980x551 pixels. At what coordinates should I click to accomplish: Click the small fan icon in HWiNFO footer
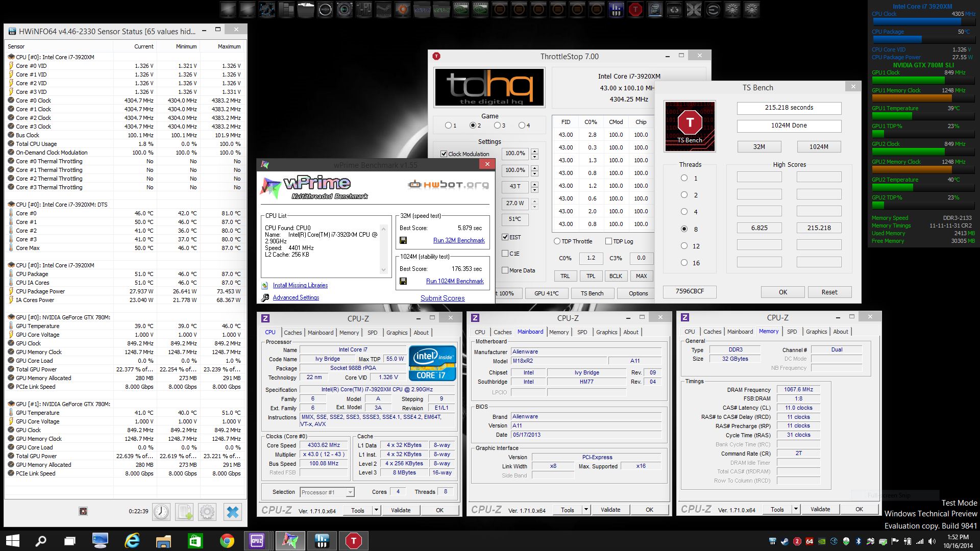(83, 511)
